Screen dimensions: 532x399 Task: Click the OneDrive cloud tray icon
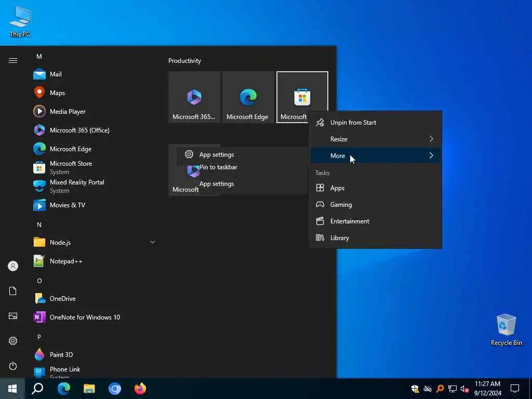[428, 389]
